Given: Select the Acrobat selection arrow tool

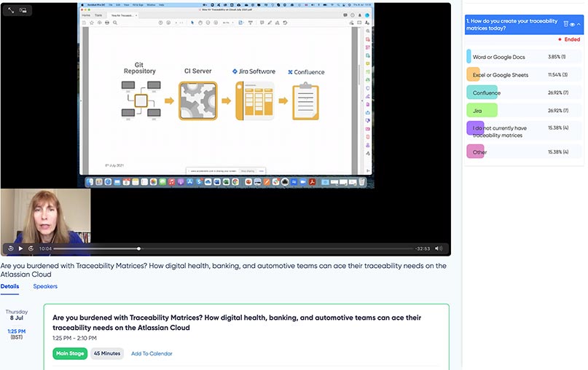Looking at the screenshot, I should click(192, 23).
